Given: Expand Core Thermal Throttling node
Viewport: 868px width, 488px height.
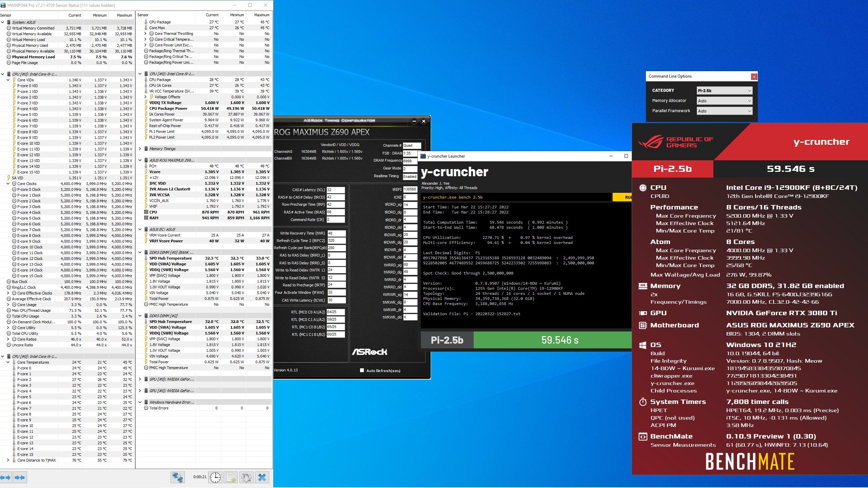Looking at the screenshot, I should point(145,34).
